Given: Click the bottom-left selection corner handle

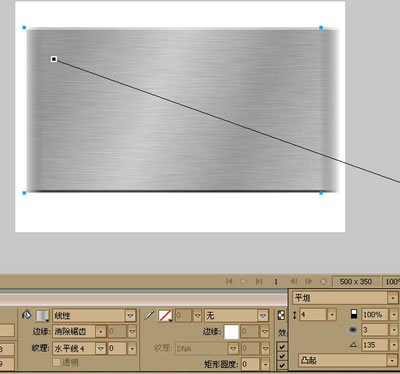Looking at the screenshot, I should point(24,193).
